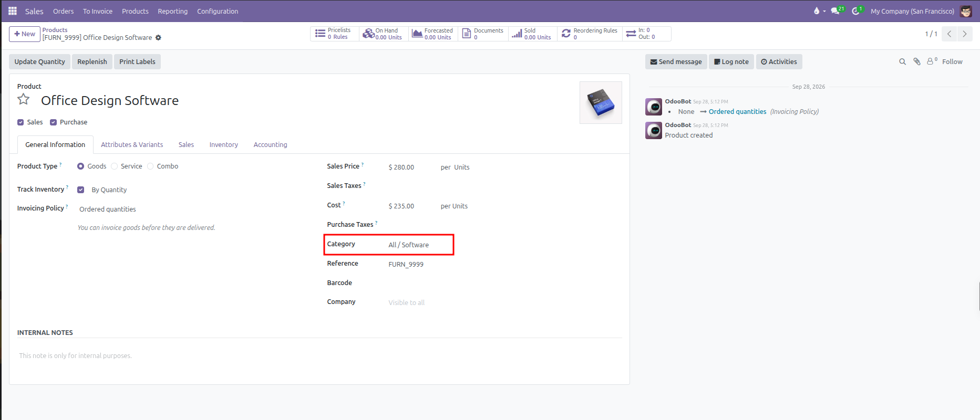The height and width of the screenshot is (420, 980).
Task: Toggle the Track Inventory checkbox
Action: 81,190
